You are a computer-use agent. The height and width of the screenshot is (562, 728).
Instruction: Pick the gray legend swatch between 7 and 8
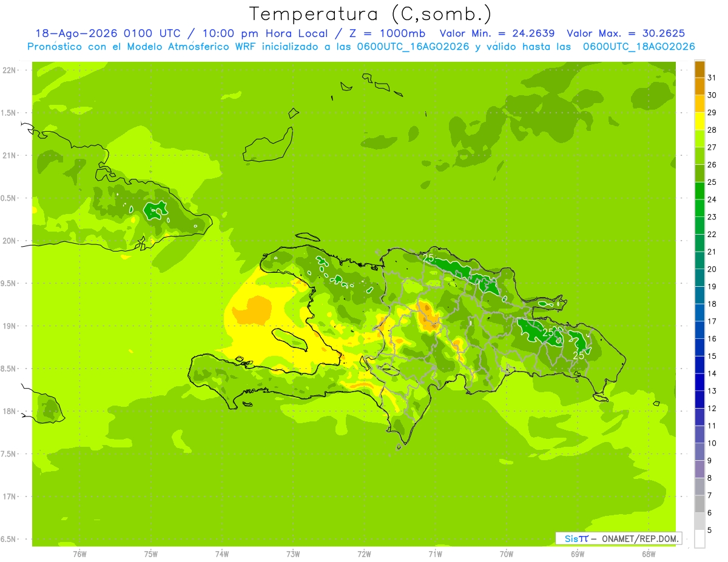tap(699, 487)
